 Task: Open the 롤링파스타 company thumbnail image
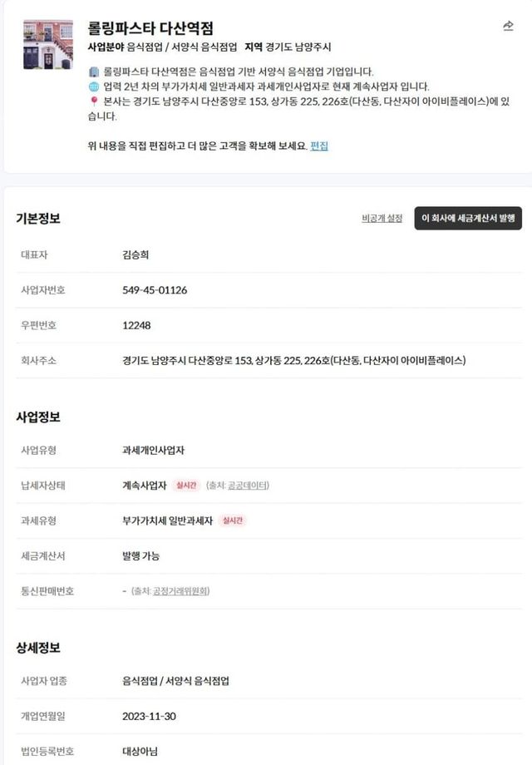[x=47, y=44]
